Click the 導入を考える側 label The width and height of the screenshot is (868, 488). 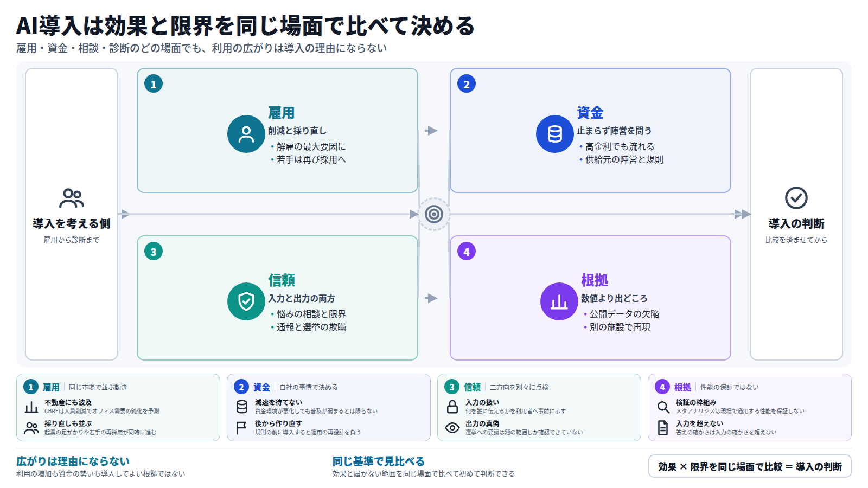[72, 223]
